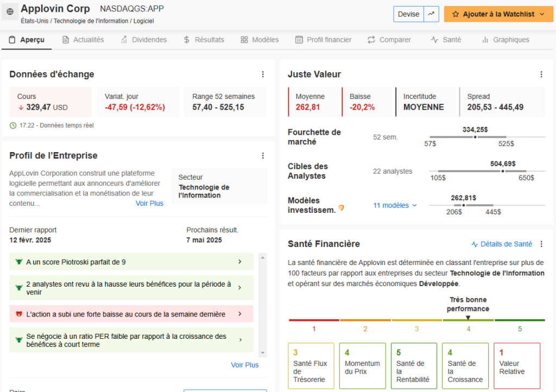556x392 pixels.
Task: Open the Juste Valeur three-dot menu
Action: [541, 74]
